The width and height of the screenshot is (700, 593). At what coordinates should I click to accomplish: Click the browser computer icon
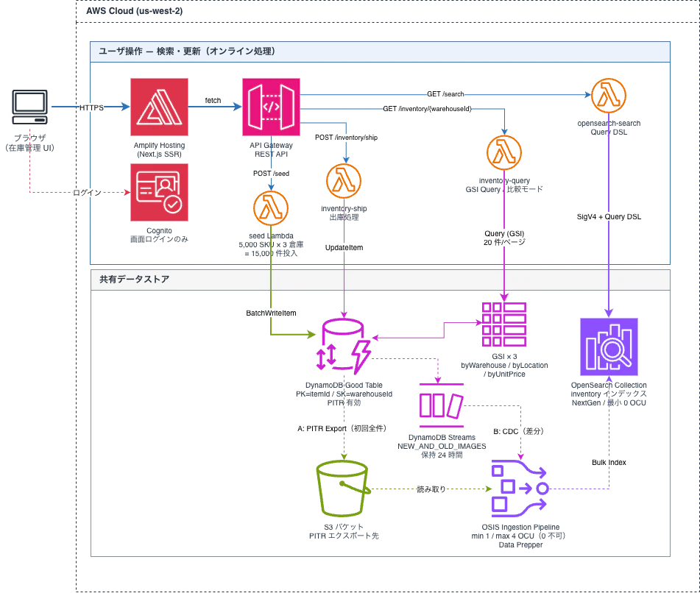[x=29, y=107]
